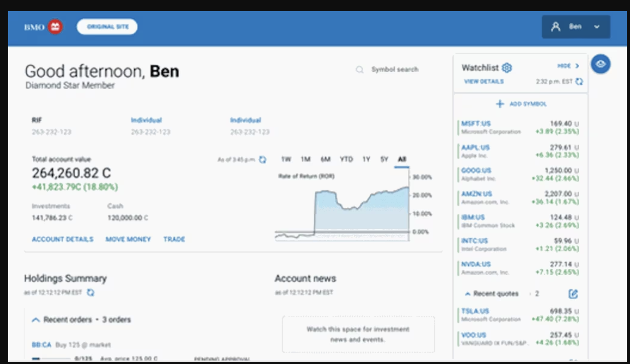
Task: Select the 6M chart range
Action: 325,159
